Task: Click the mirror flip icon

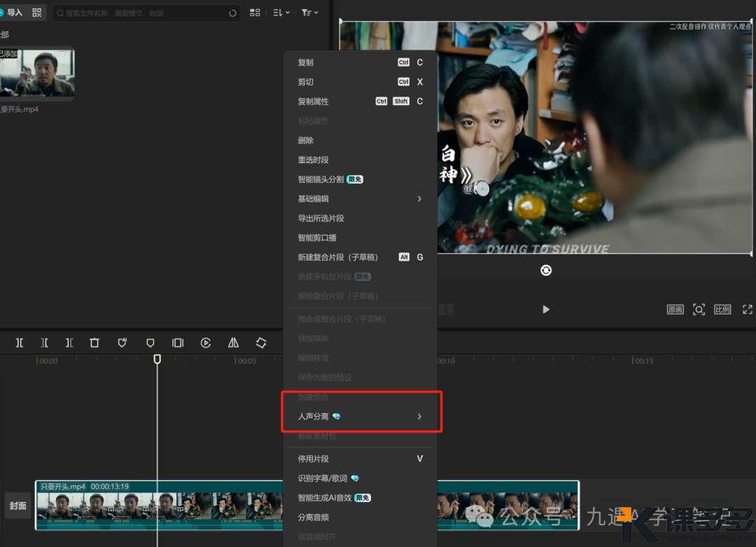Action: coord(233,343)
